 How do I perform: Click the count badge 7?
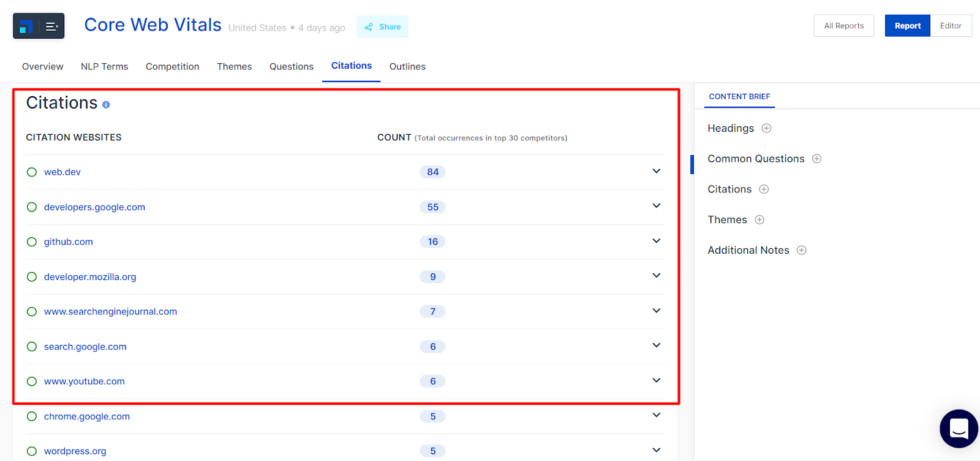pyautogui.click(x=433, y=311)
